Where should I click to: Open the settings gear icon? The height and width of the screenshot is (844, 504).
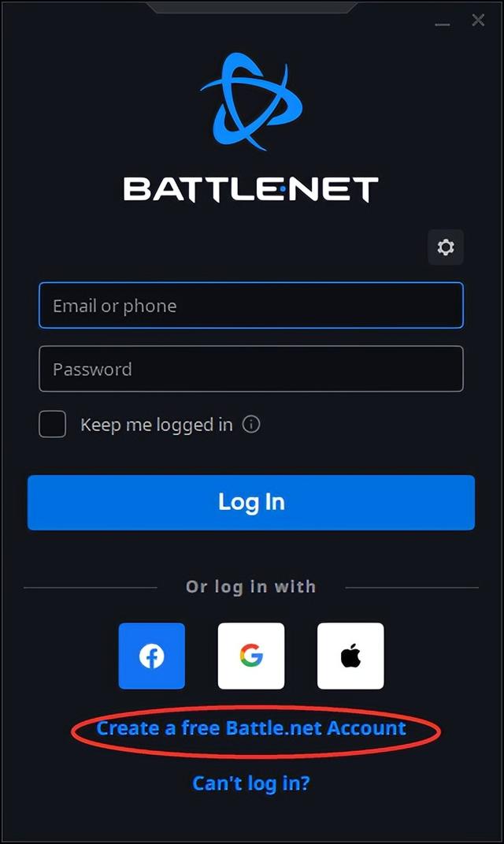[446, 247]
